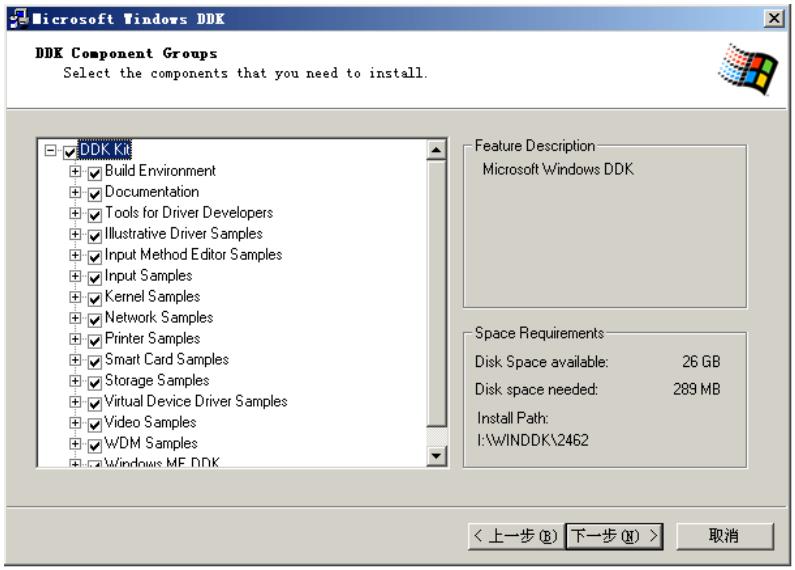Toggle the Documentation checkbox
The height and width of the screenshot is (570, 795).
coord(95,194)
